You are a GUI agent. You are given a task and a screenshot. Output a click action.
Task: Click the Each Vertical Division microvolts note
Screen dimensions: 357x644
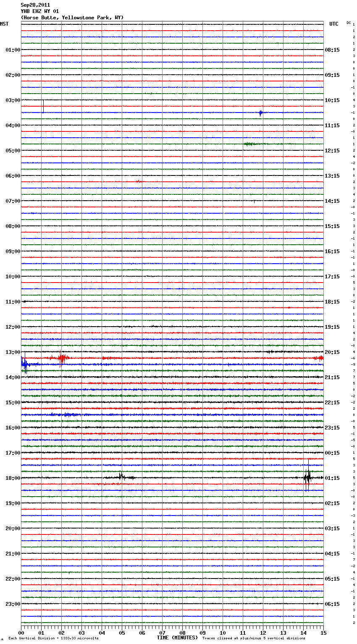(53, 638)
